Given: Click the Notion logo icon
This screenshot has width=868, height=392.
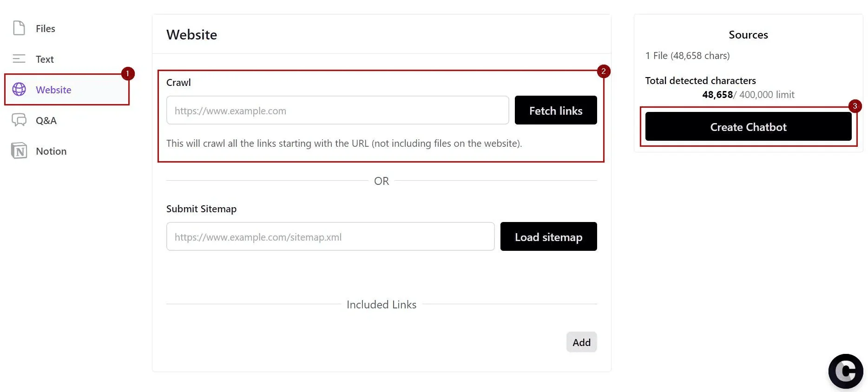Looking at the screenshot, I should 19,151.
